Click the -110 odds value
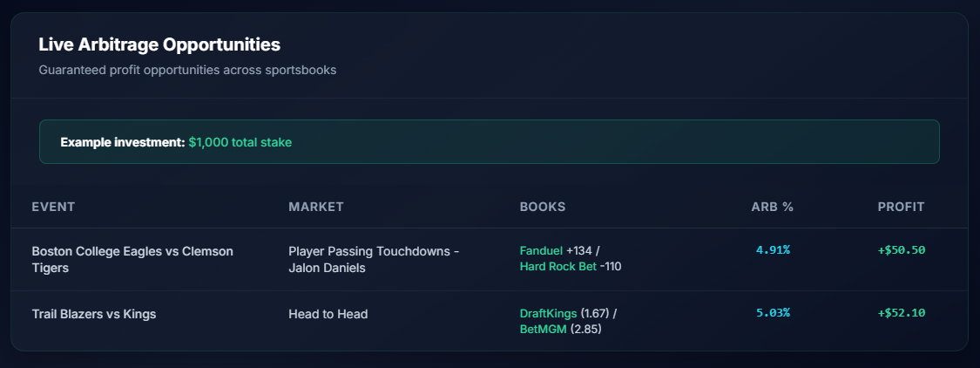980x368 pixels. pyautogui.click(x=611, y=267)
